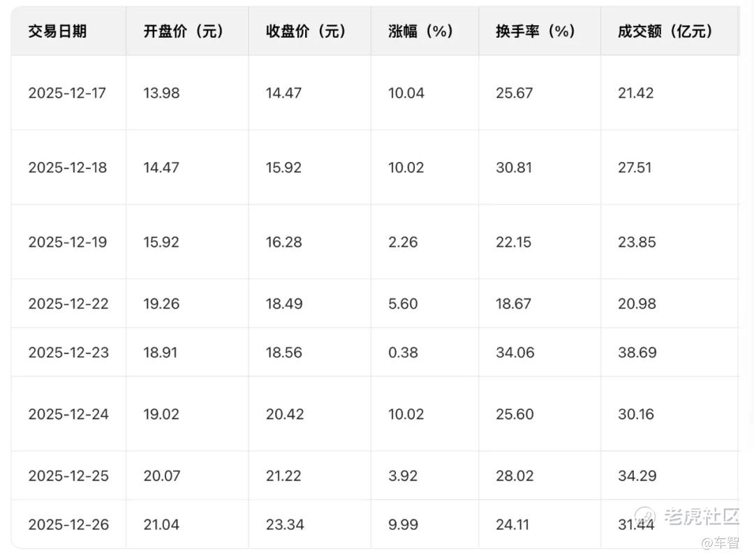Click the 2025-12-24 date cell
The height and width of the screenshot is (560, 754).
click(68, 414)
